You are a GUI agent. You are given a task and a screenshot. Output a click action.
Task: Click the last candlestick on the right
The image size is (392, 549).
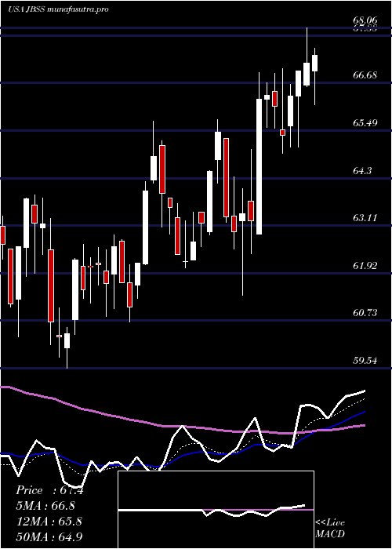[x=314, y=76]
